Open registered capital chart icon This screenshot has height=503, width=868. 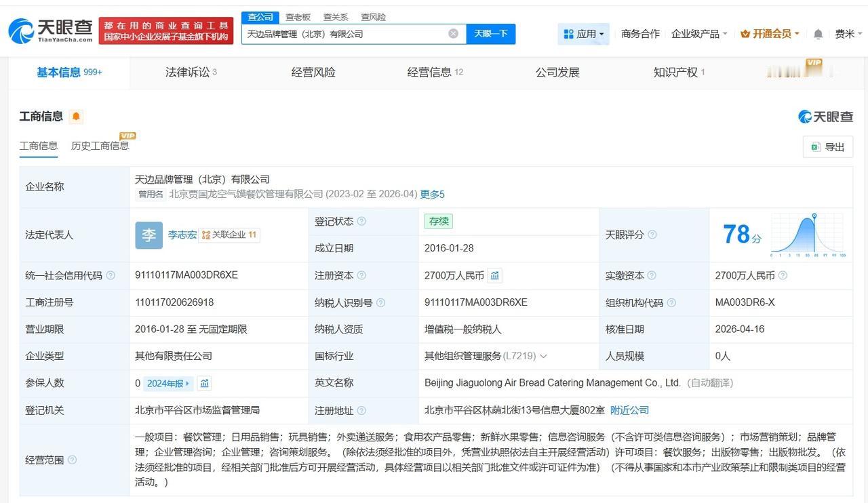tap(495, 275)
